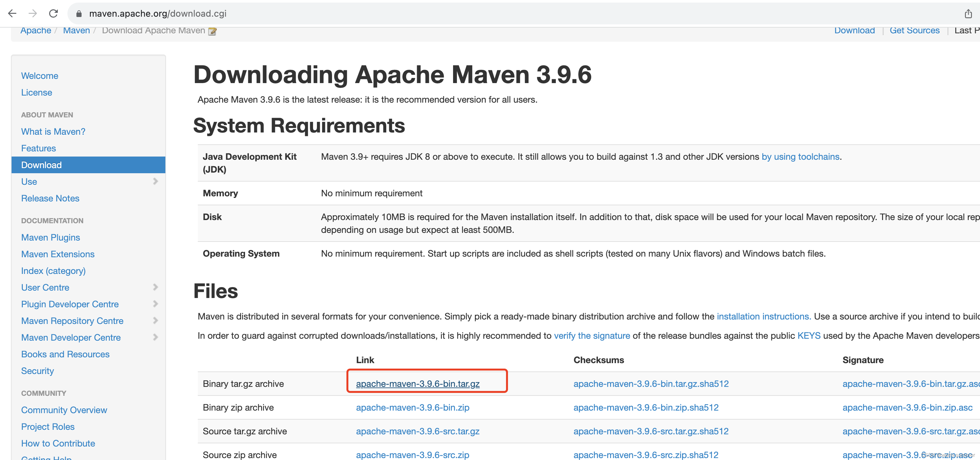Click the padlock site info icon
980x460 pixels.
coord(79,14)
